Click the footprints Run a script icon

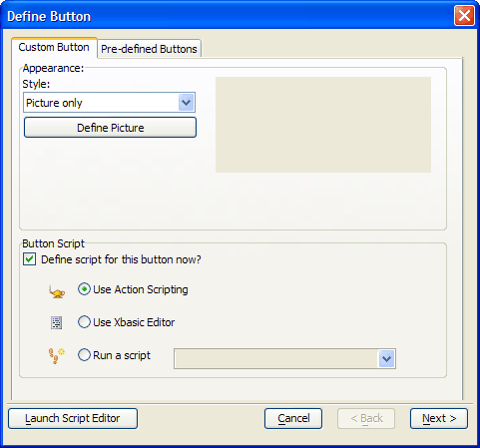point(57,356)
